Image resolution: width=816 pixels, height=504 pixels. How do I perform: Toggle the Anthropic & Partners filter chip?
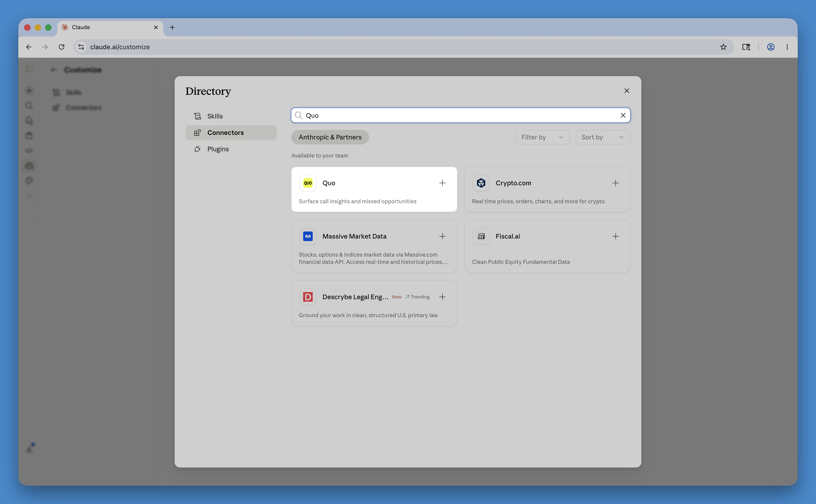pyautogui.click(x=330, y=137)
